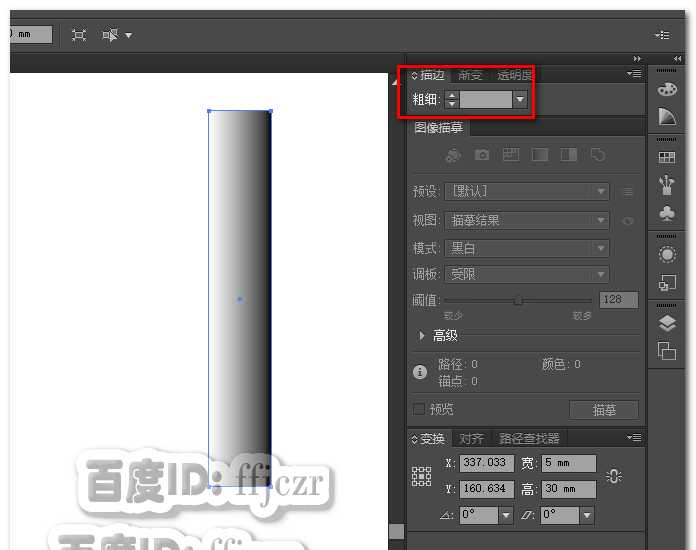Screen dimensions: 696x550
Task: Open the 预设 preset dropdown
Action: coord(600,192)
